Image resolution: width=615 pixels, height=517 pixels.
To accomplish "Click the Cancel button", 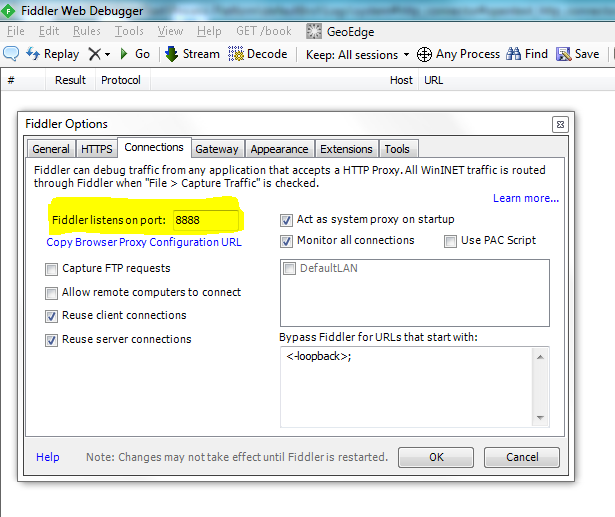I will coord(522,457).
